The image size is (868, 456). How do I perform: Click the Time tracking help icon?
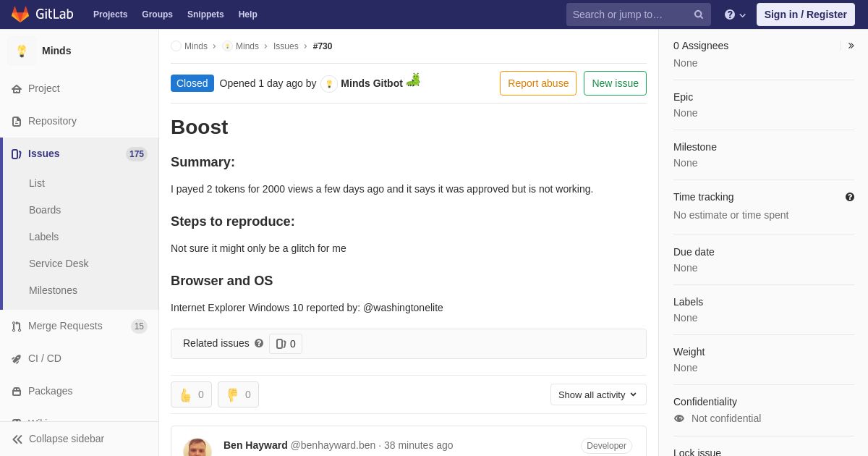849,197
